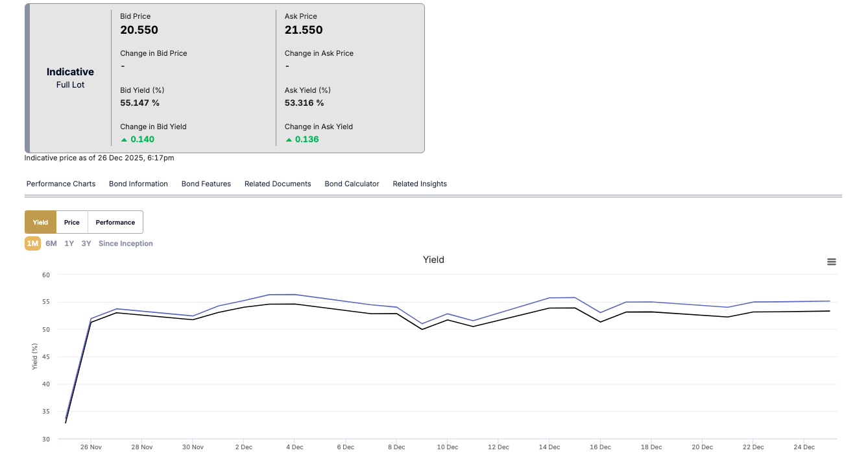Open the chart hamburger menu icon
868x459 pixels.
[831, 262]
